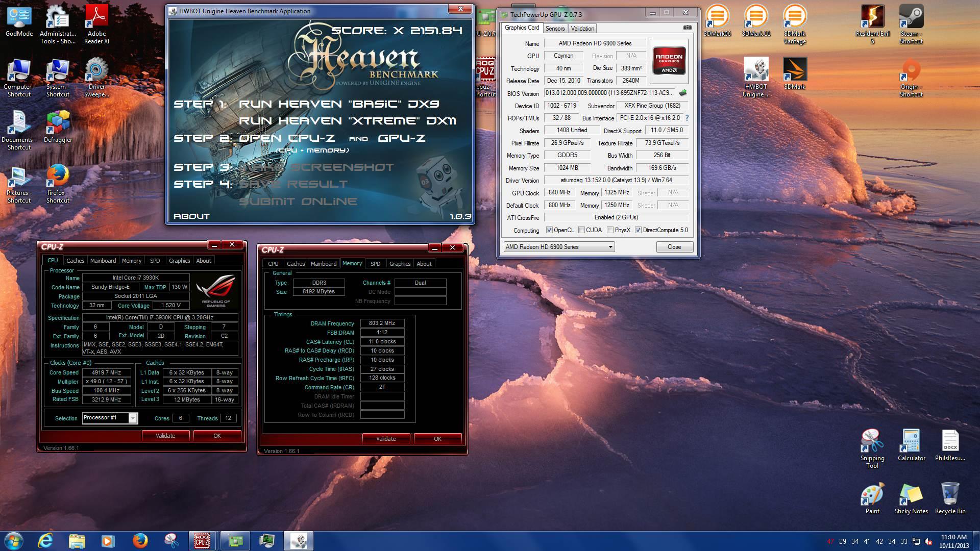Open Pictures shortcut on desktop
Viewport: 980px width, 551px height.
click(19, 184)
